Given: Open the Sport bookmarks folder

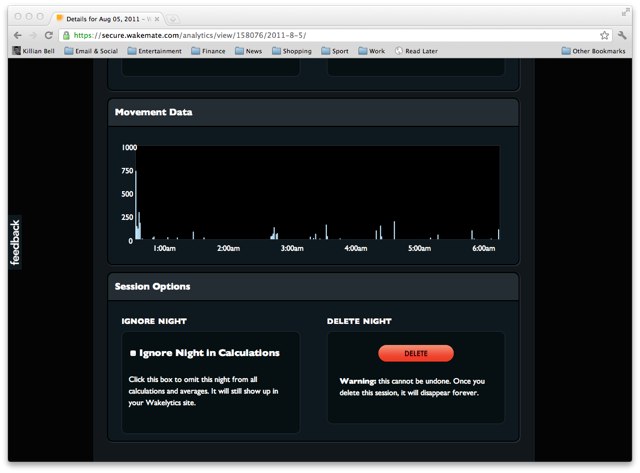Looking at the screenshot, I should click(335, 51).
